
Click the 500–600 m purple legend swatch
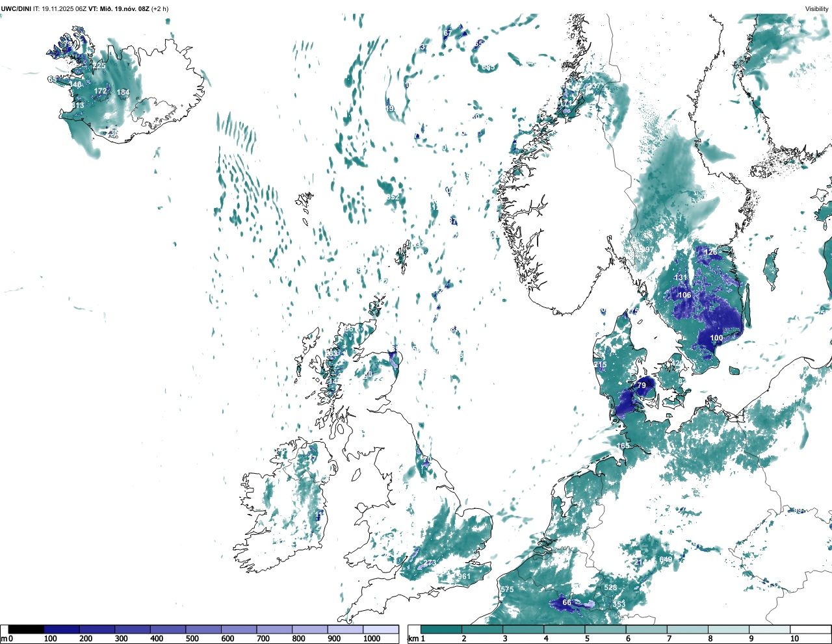pyautogui.click(x=203, y=629)
